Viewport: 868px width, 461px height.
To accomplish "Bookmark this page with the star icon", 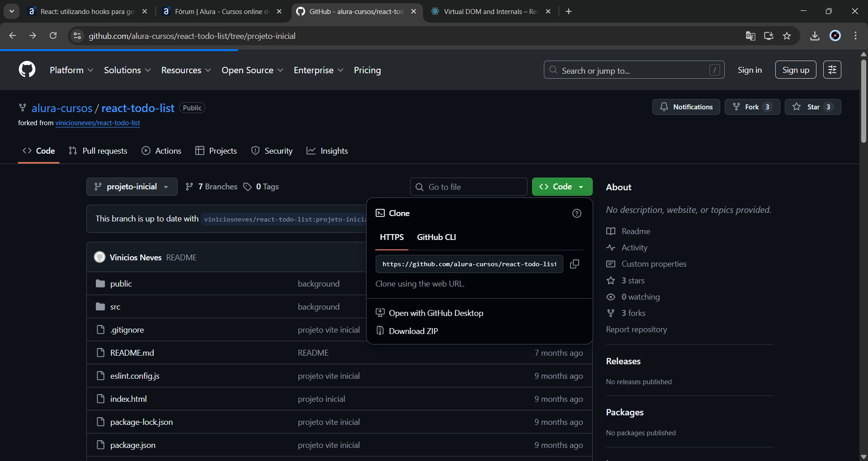I will 787,36.
